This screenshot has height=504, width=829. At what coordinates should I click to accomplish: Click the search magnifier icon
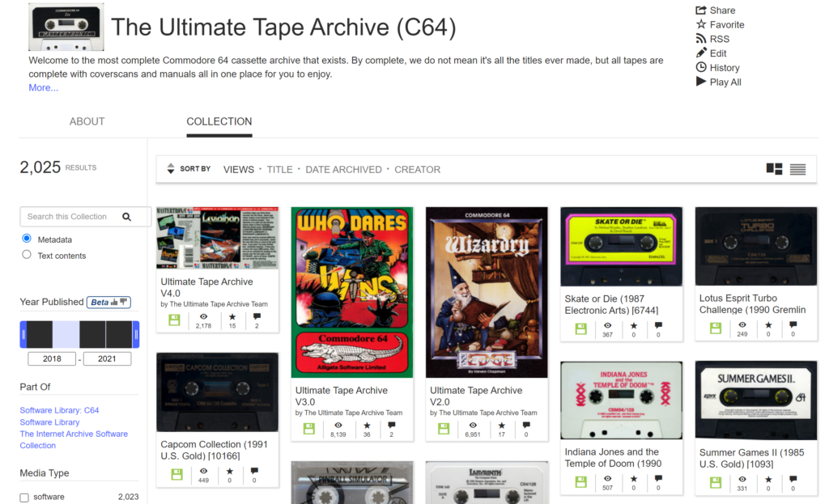[126, 217]
